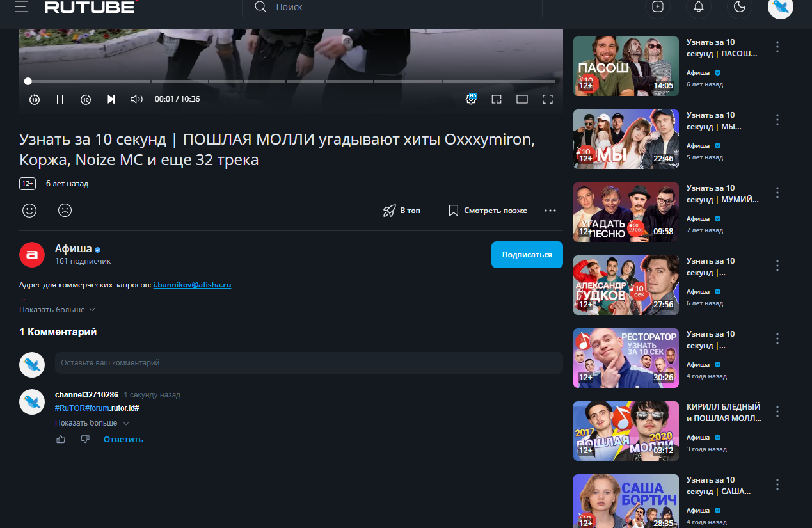Click the comment input field
The height and width of the screenshot is (528, 812).
(x=308, y=363)
